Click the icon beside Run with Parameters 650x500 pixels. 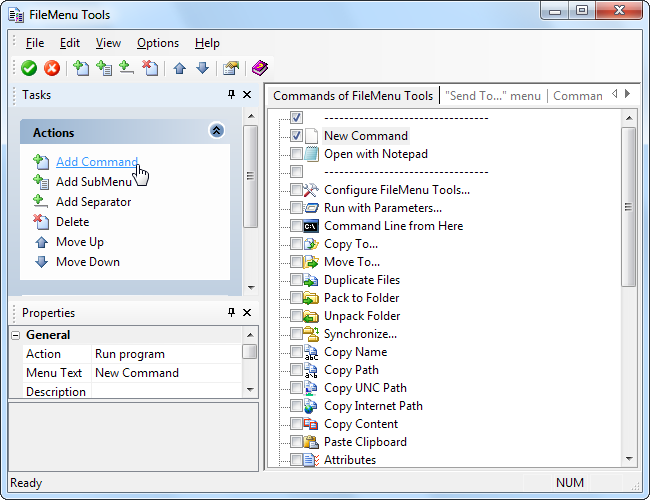[311, 208]
